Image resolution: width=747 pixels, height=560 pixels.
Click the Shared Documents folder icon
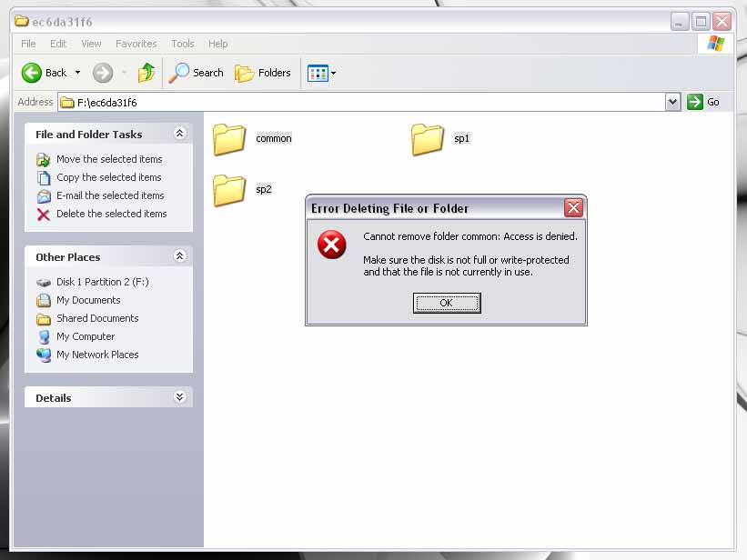click(x=44, y=319)
